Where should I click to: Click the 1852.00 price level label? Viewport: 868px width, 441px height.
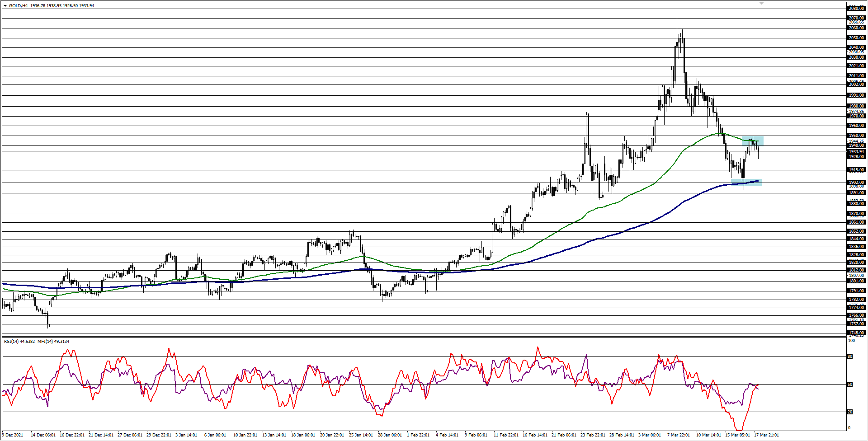click(856, 231)
